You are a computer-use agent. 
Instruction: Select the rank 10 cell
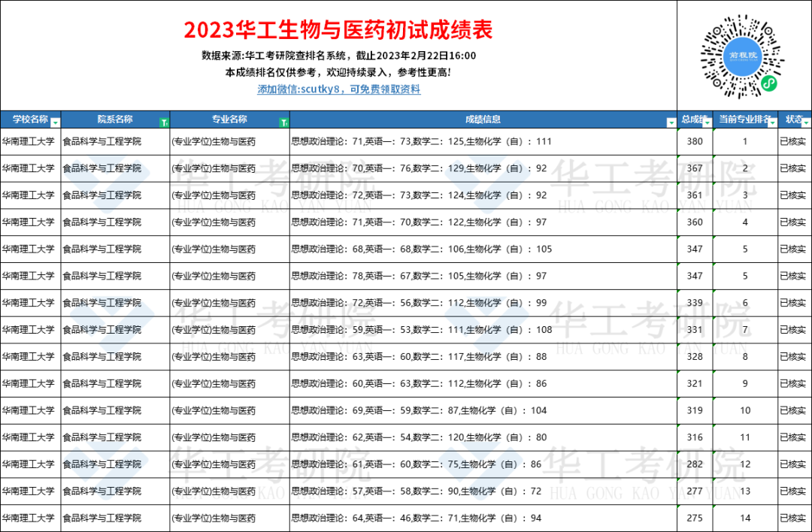tap(745, 410)
